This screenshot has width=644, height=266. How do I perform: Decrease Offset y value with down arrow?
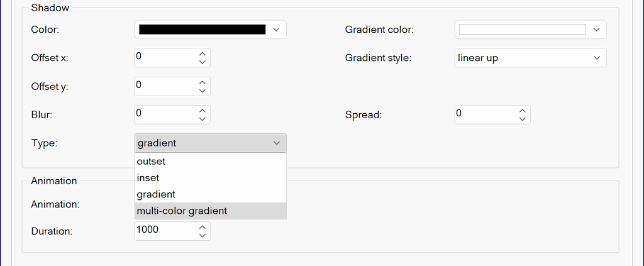[x=202, y=91]
